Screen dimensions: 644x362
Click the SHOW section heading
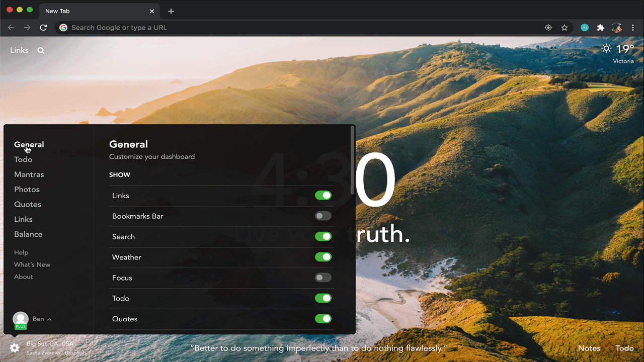(120, 175)
